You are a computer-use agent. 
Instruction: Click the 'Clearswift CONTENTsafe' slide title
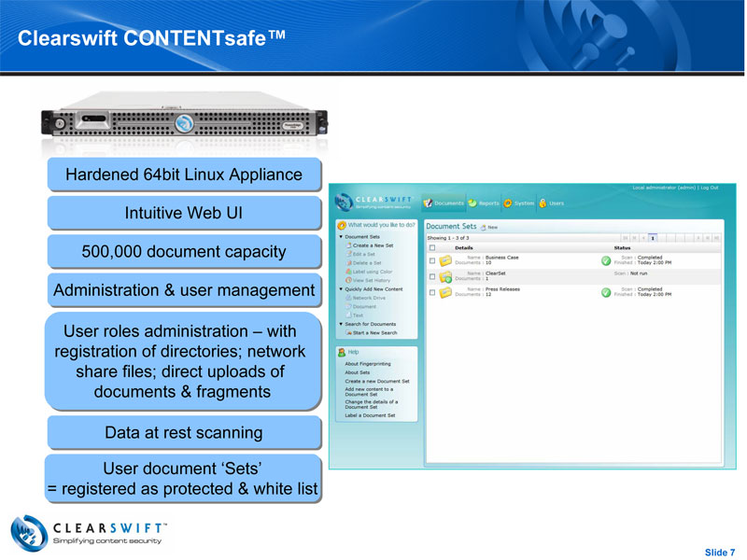(x=151, y=38)
